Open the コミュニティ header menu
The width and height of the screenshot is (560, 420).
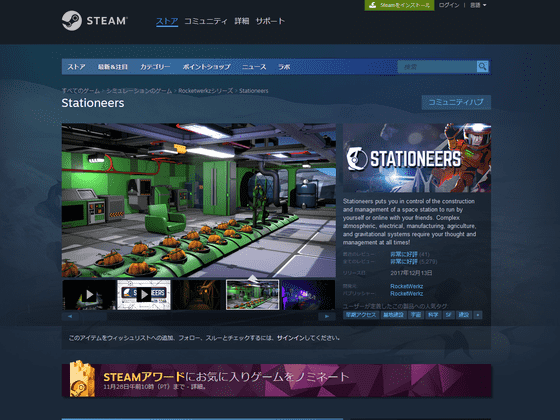(206, 21)
